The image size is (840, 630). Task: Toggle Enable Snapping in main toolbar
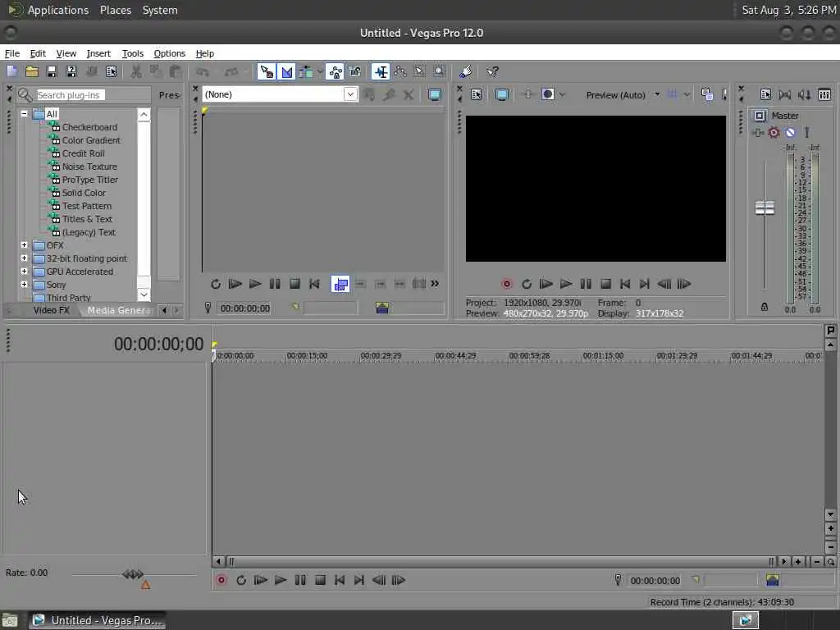267,72
